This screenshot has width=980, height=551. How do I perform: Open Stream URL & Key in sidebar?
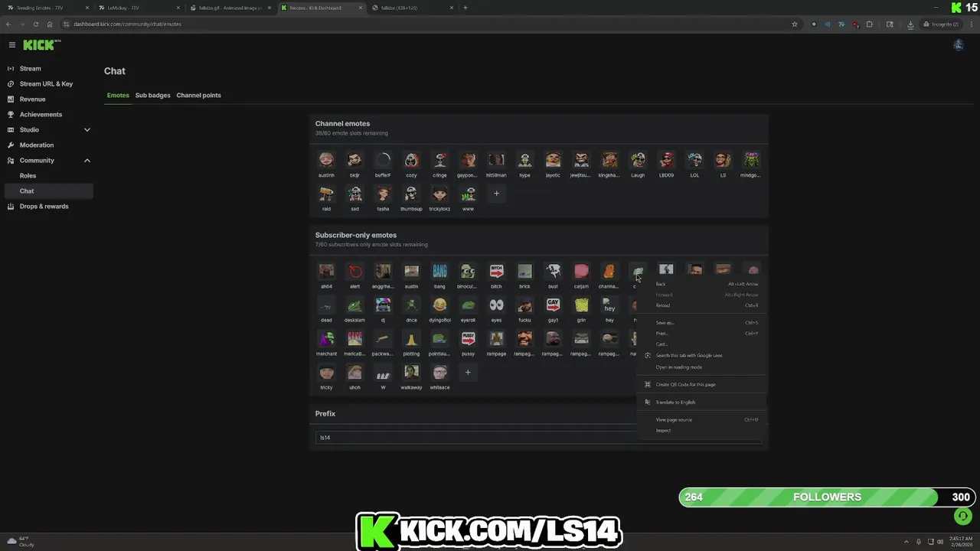[49, 84]
